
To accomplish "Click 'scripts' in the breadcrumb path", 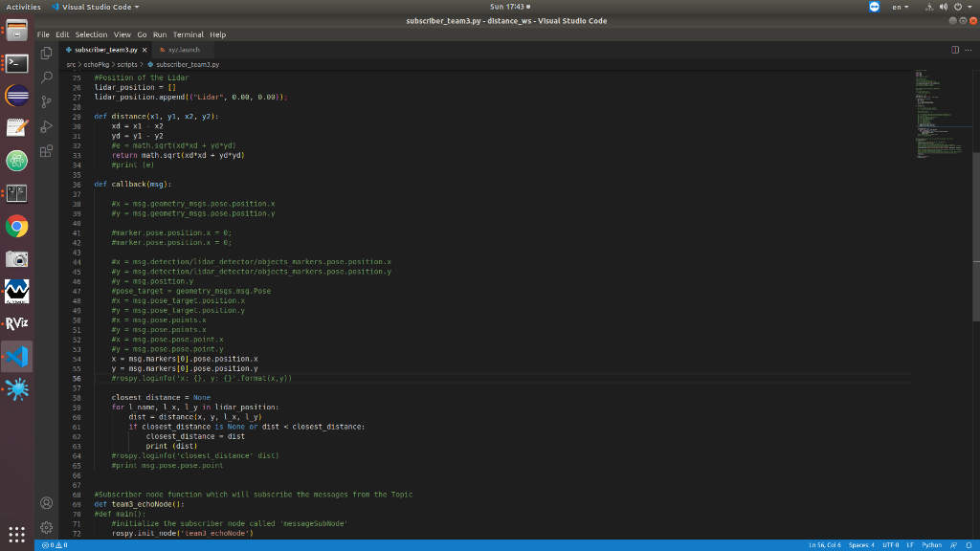I will [x=127, y=64].
